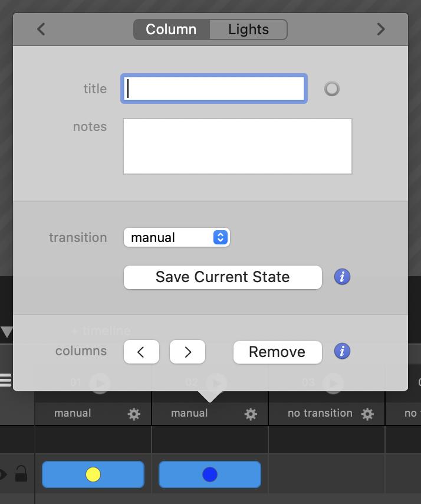Toggle the eye visibility icon on the track

click(4, 474)
